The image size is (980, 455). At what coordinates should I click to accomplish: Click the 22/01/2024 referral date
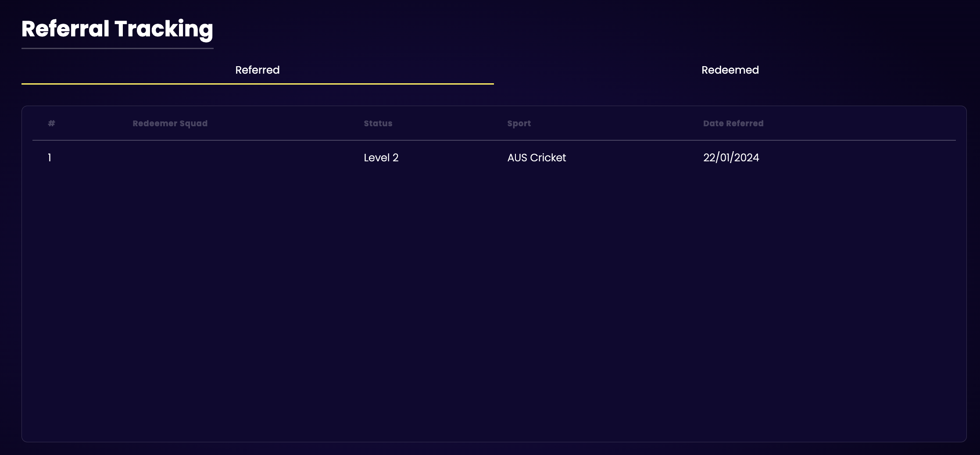(x=731, y=158)
